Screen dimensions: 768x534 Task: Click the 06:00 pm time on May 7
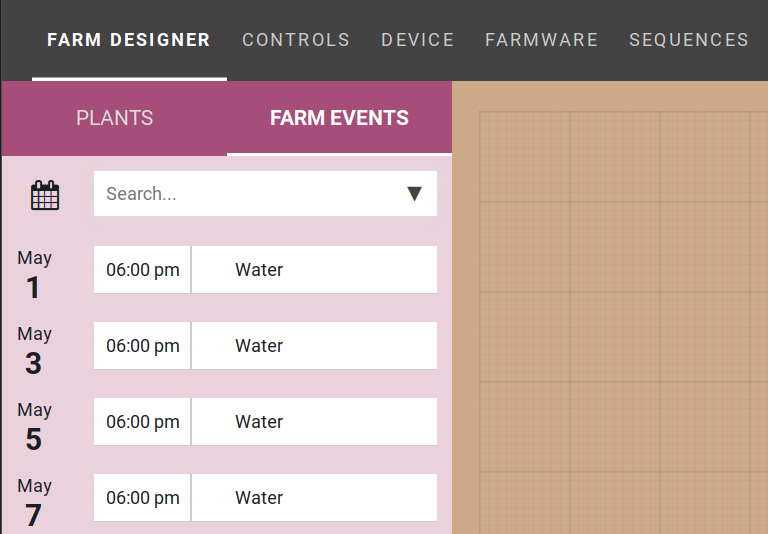coord(143,498)
